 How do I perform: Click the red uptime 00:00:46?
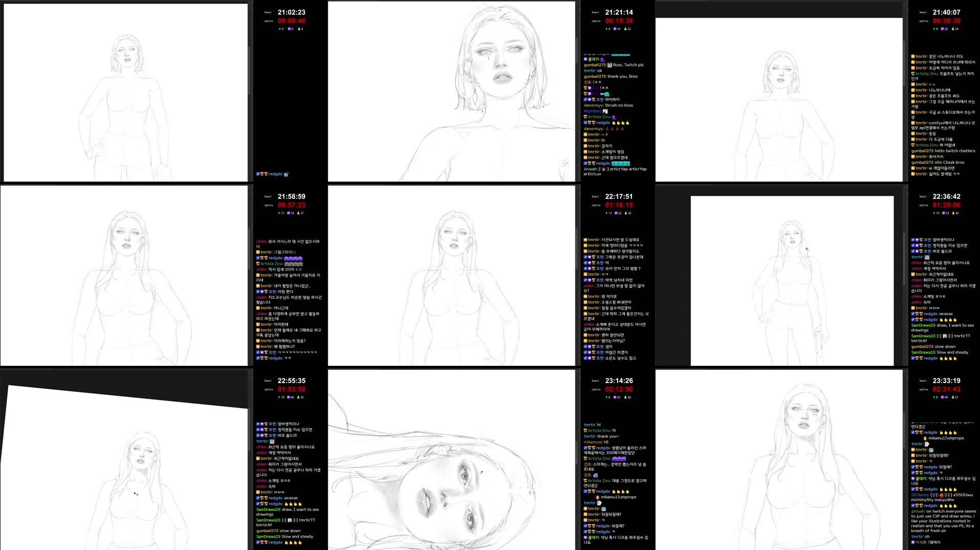click(291, 21)
